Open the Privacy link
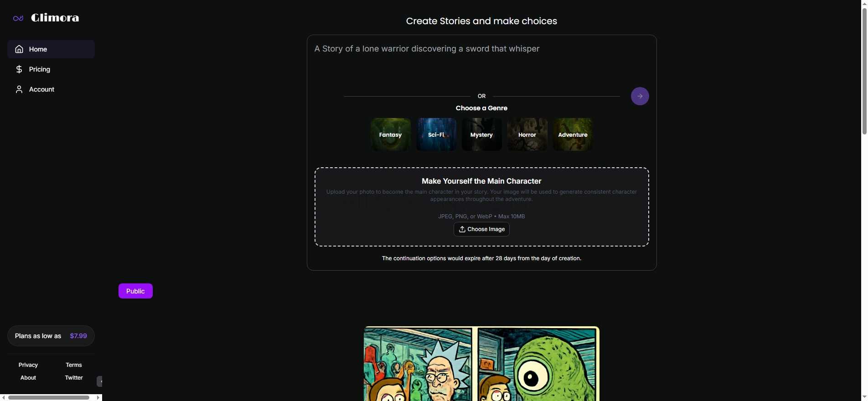Image resolution: width=868 pixels, height=401 pixels. (28, 365)
